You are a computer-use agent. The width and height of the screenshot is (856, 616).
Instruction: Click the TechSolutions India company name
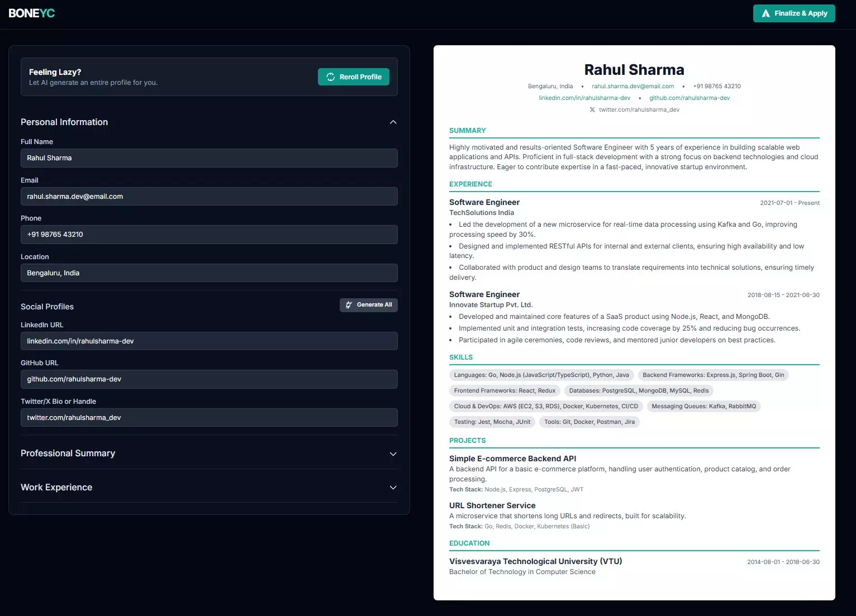482,213
